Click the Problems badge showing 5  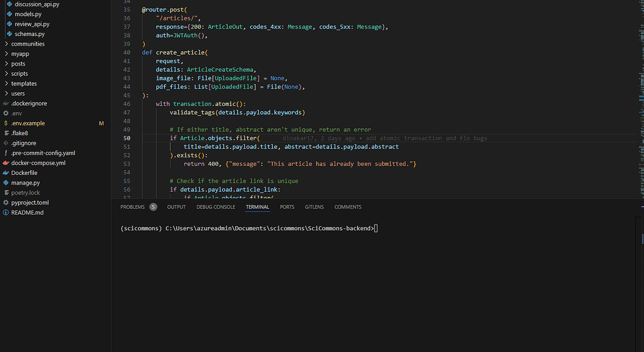point(153,207)
